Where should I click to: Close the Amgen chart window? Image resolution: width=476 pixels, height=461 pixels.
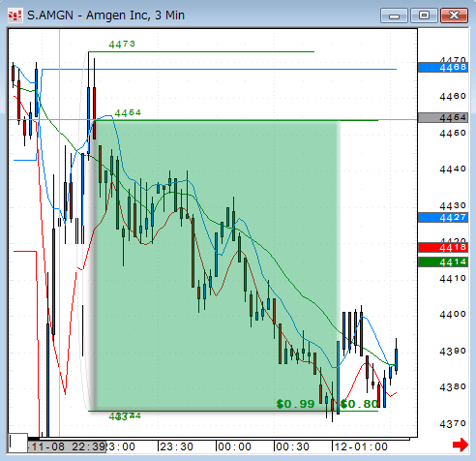[454, 15]
